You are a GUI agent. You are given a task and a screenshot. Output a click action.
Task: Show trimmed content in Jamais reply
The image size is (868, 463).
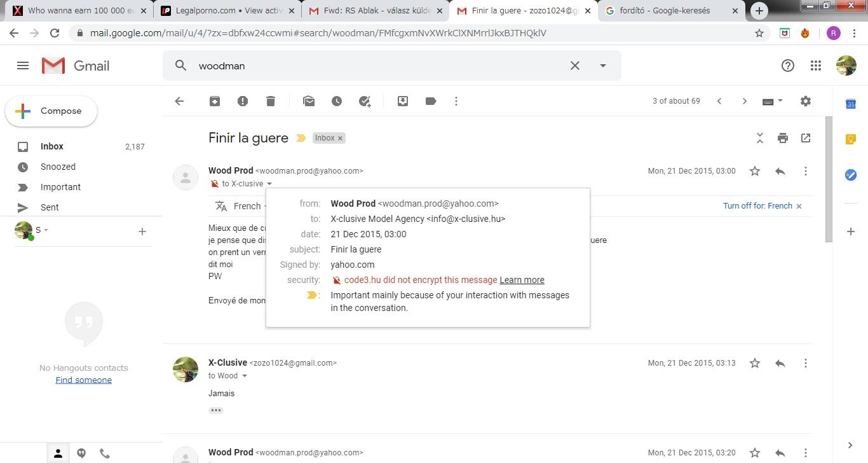click(216, 410)
